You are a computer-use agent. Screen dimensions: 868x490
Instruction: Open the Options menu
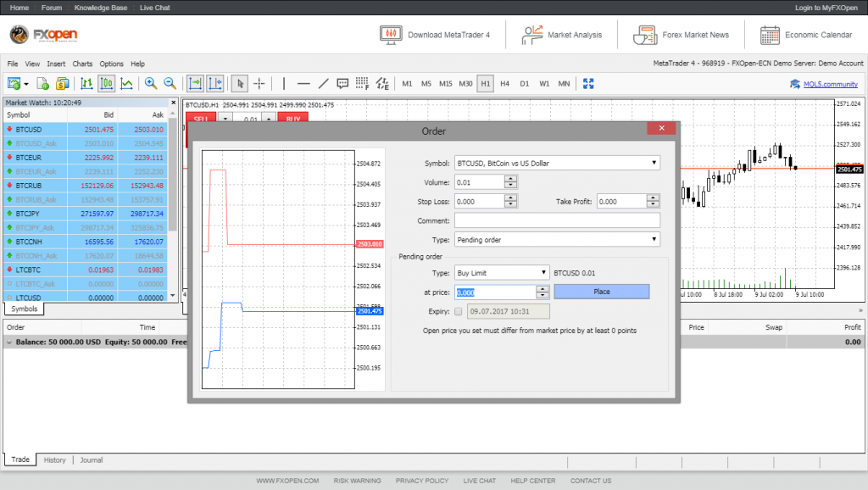coord(111,64)
